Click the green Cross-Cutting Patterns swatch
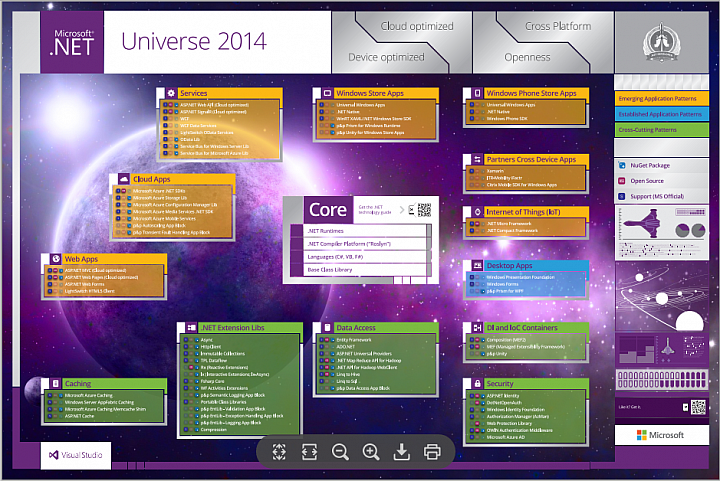Viewport: 720px width, 481px height. 661,129
